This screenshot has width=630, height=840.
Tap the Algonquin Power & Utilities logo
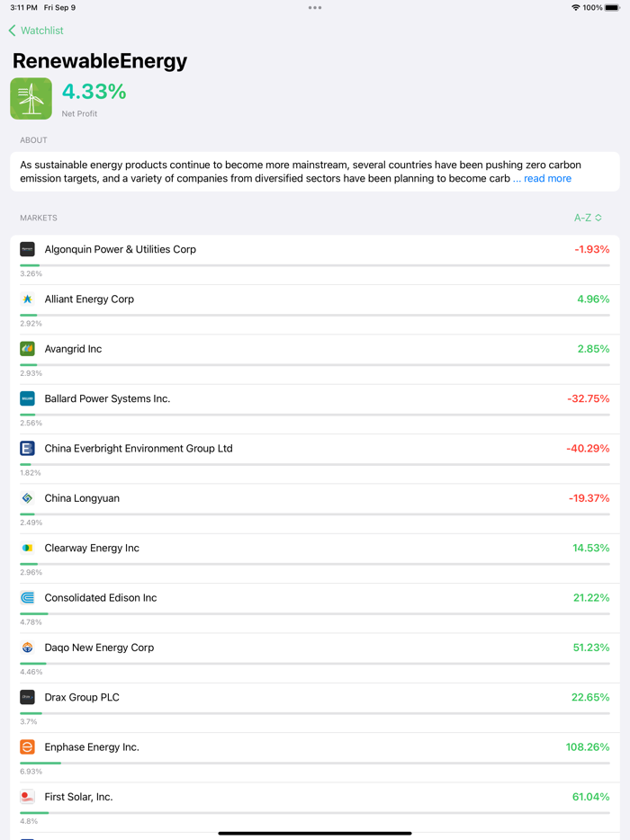coord(27,249)
